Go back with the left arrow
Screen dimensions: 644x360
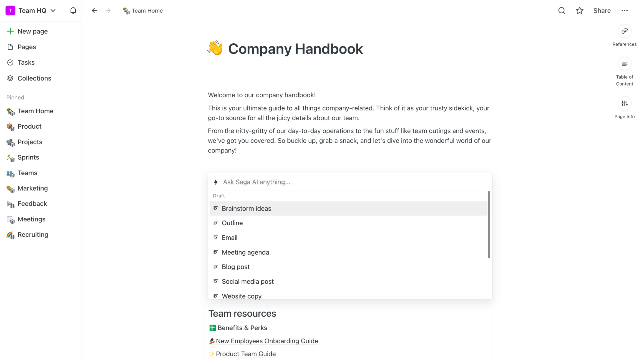pyautogui.click(x=94, y=11)
